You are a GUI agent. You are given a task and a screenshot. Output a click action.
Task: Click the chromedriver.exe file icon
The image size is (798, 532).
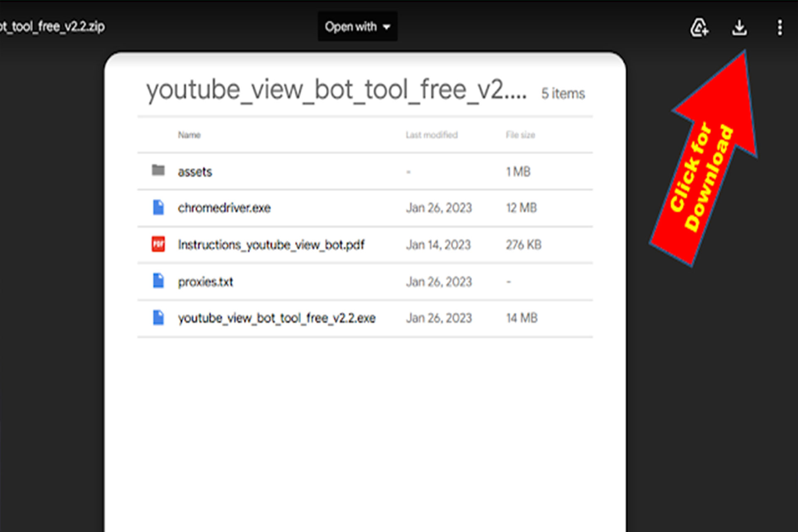tap(158, 207)
